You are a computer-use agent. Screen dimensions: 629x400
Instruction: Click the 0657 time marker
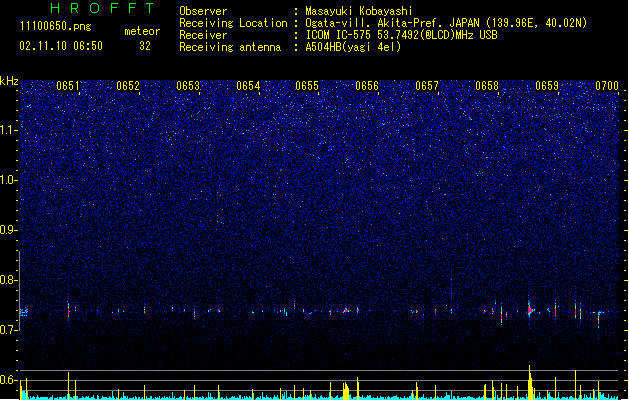point(427,86)
